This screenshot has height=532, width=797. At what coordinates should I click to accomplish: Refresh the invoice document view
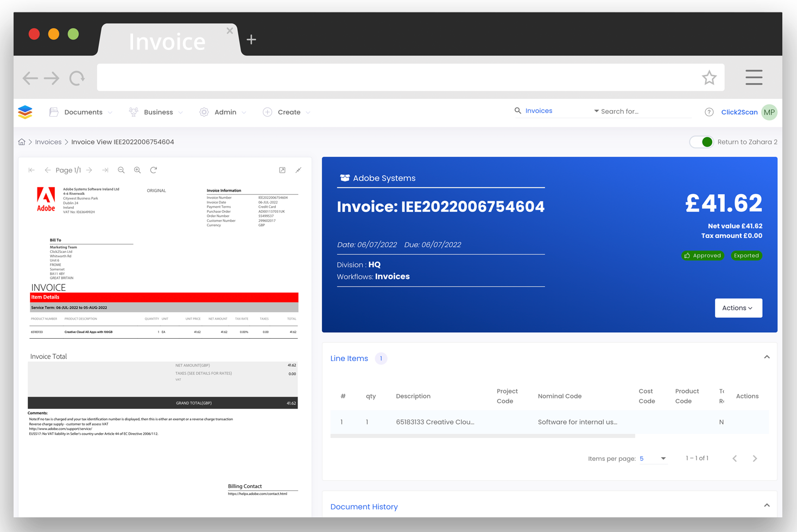154,170
